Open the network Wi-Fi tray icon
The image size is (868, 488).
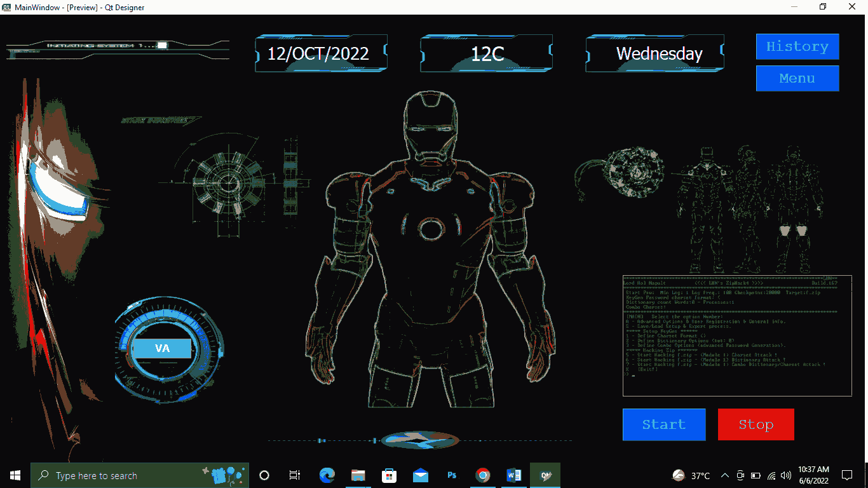pos(771,475)
